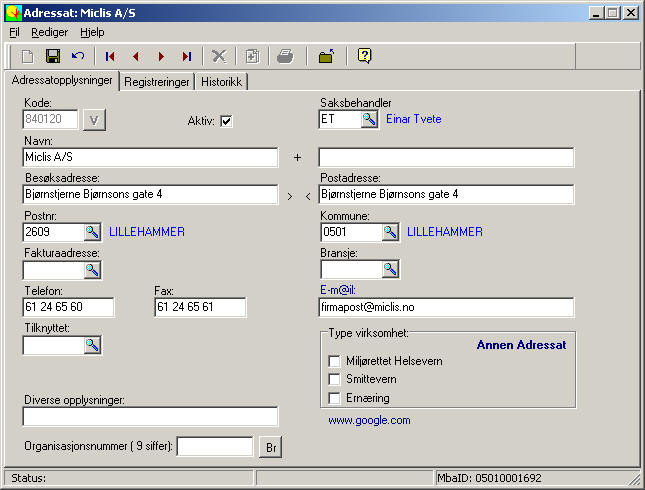This screenshot has width=645, height=490.
Task: Switch to the Adressatopplysninger tab
Action: (x=62, y=80)
